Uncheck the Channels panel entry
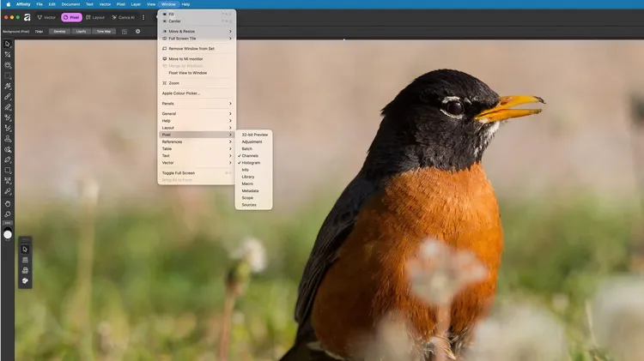The width and height of the screenshot is (644, 361). (250, 155)
